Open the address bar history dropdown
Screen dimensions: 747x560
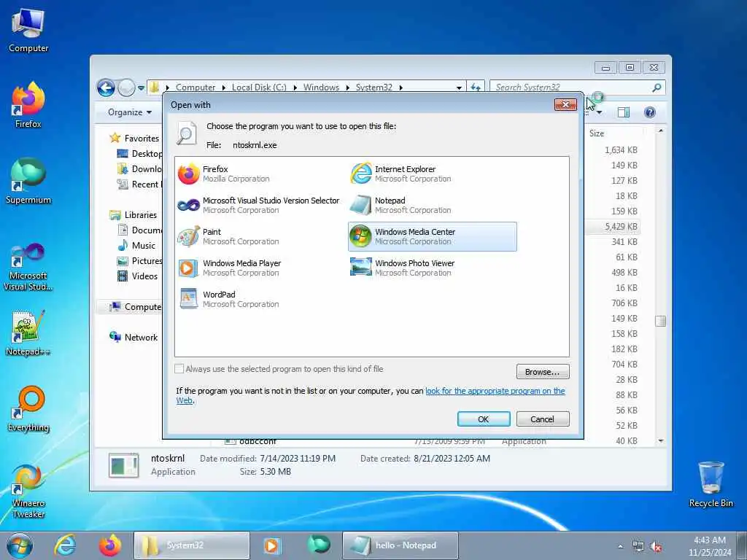tap(459, 87)
